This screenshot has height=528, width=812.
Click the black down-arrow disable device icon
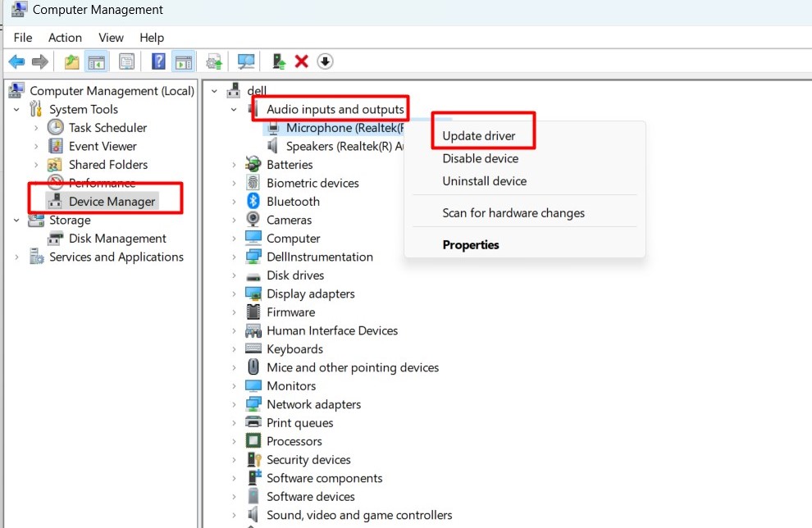[x=326, y=61]
